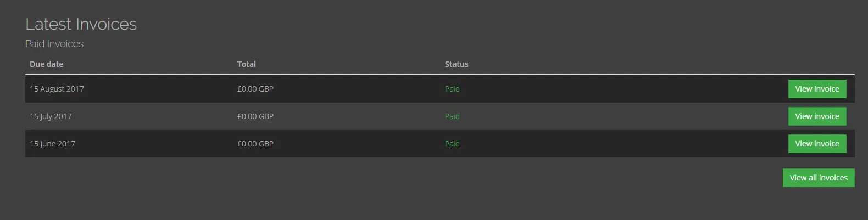Open the invoice due 15 July 2017

(x=817, y=116)
